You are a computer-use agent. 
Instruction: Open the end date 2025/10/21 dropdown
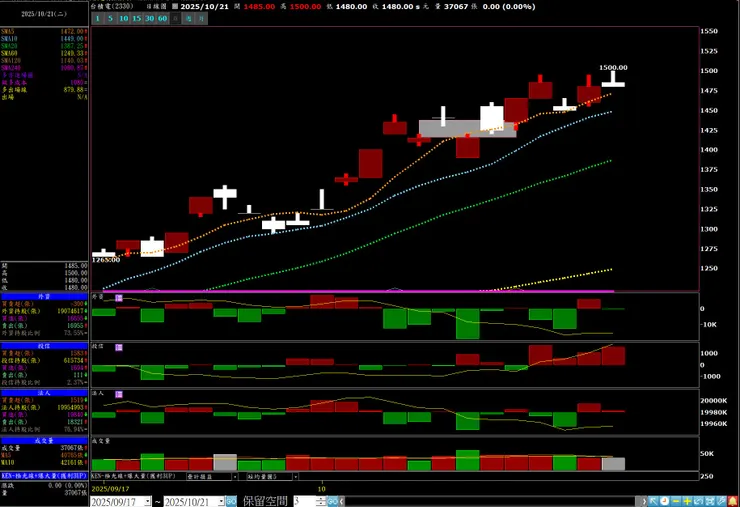click(x=221, y=501)
